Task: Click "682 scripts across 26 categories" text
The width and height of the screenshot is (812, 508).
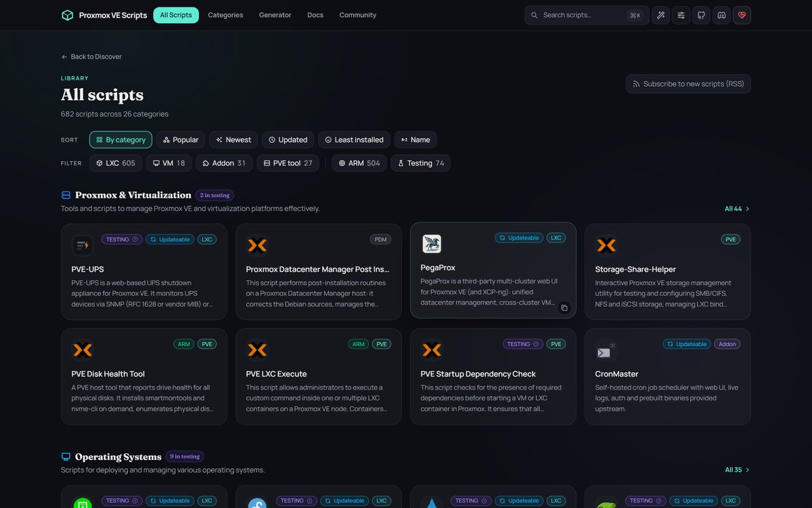Action: click(115, 114)
